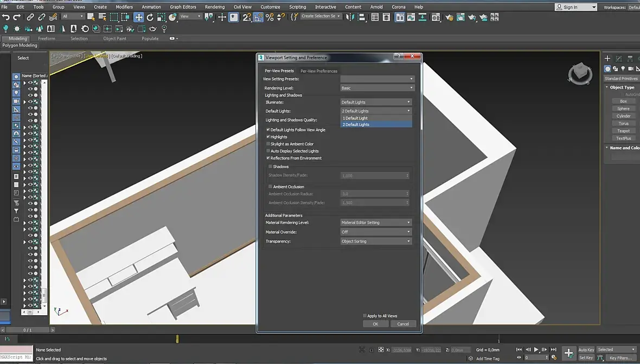Open the Percent Snap toggle

(270, 17)
